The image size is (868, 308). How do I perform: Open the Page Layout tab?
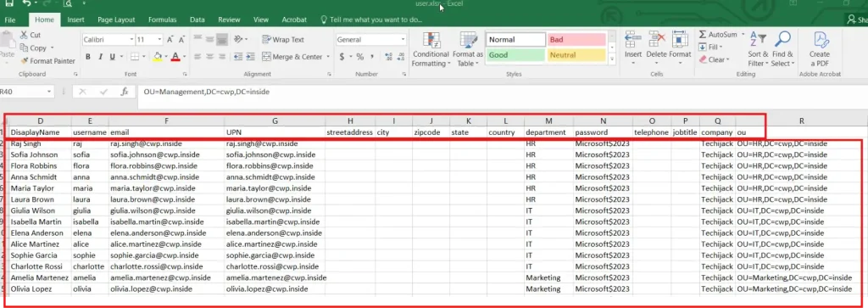click(x=116, y=20)
